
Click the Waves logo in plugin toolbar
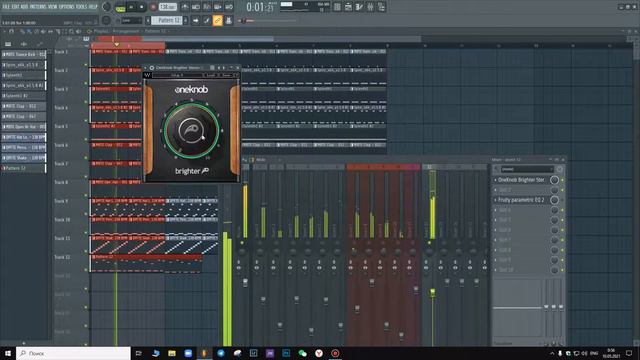click(147, 75)
